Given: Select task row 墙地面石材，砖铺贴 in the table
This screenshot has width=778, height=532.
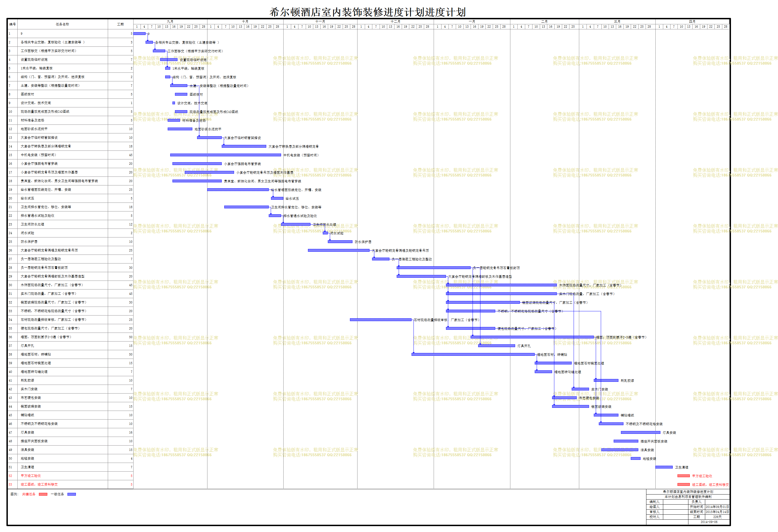Looking at the screenshot, I should [x=70, y=354].
